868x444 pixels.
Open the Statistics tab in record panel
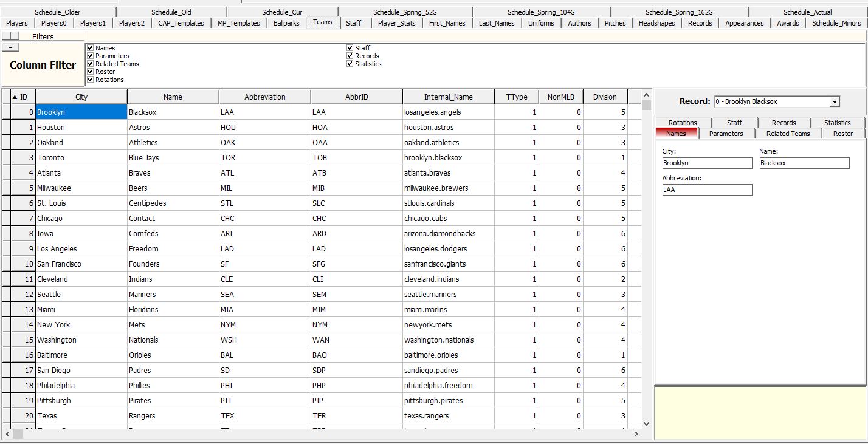point(837,123)
